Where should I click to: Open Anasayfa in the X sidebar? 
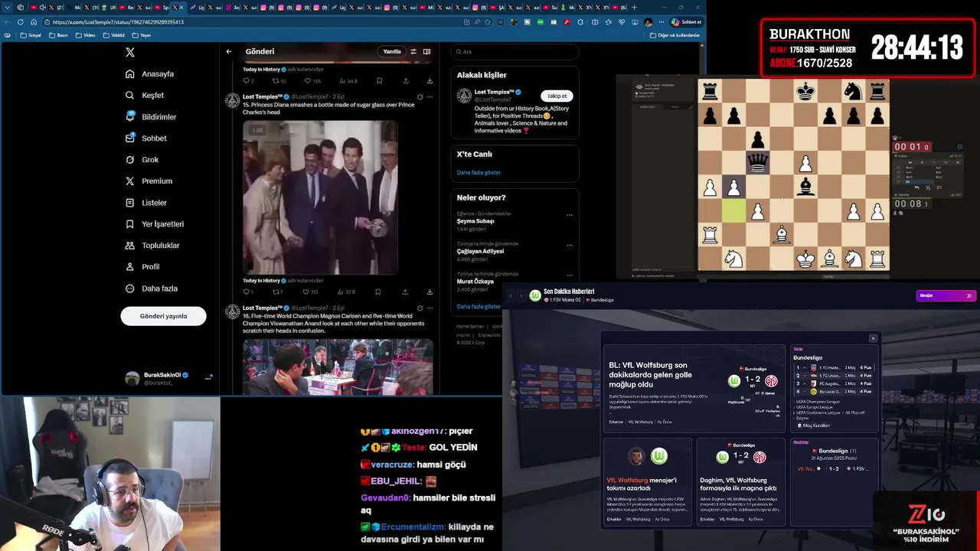150,74
